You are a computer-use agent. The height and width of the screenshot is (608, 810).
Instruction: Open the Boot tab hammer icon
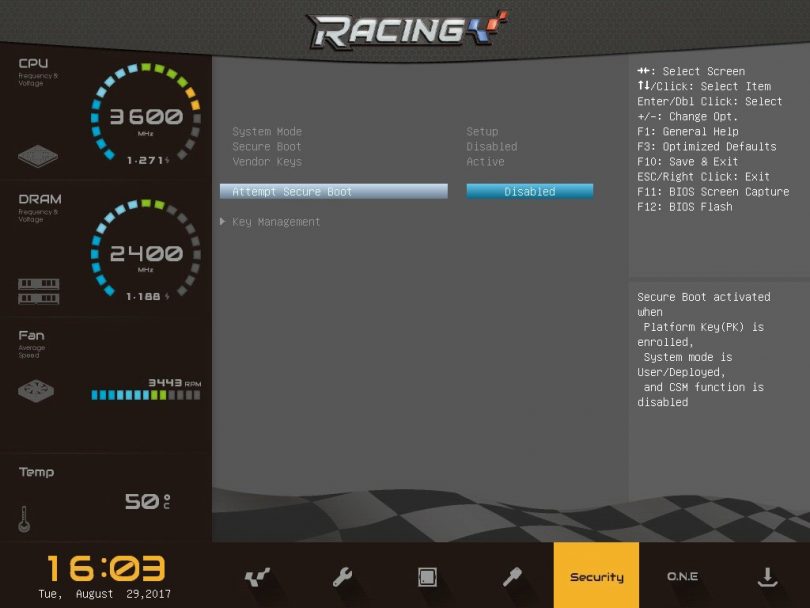tap(512, 577)
